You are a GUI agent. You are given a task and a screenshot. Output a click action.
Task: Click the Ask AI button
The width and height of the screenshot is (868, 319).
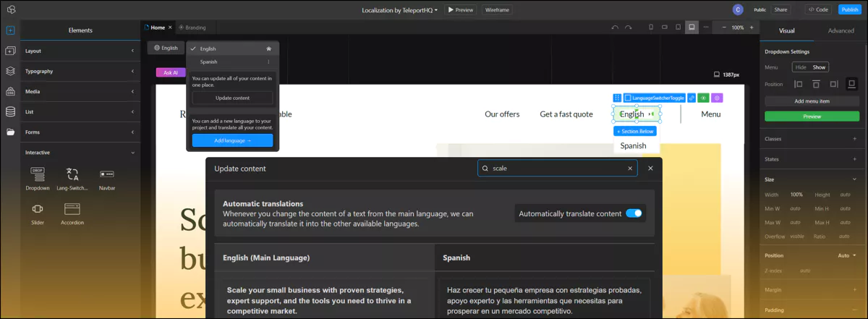171,72
